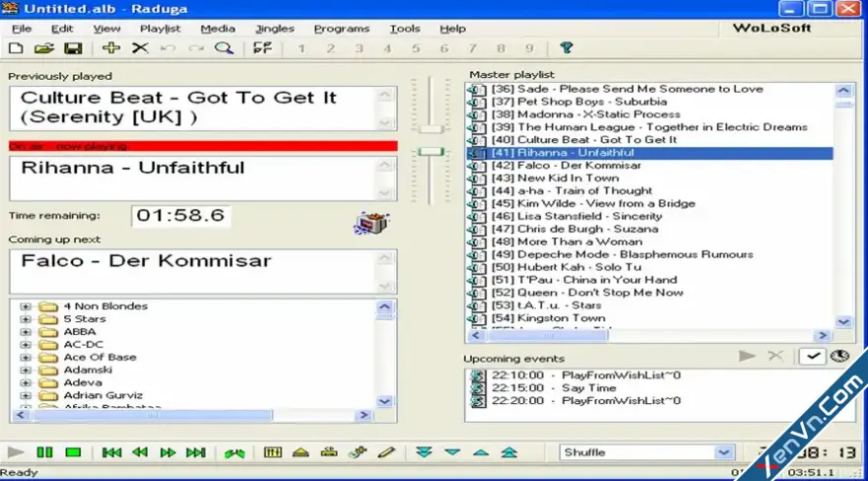Viewport: 868px width, 481px height.
Task: Pause playback with the green pause button
Action: (45, 452)
